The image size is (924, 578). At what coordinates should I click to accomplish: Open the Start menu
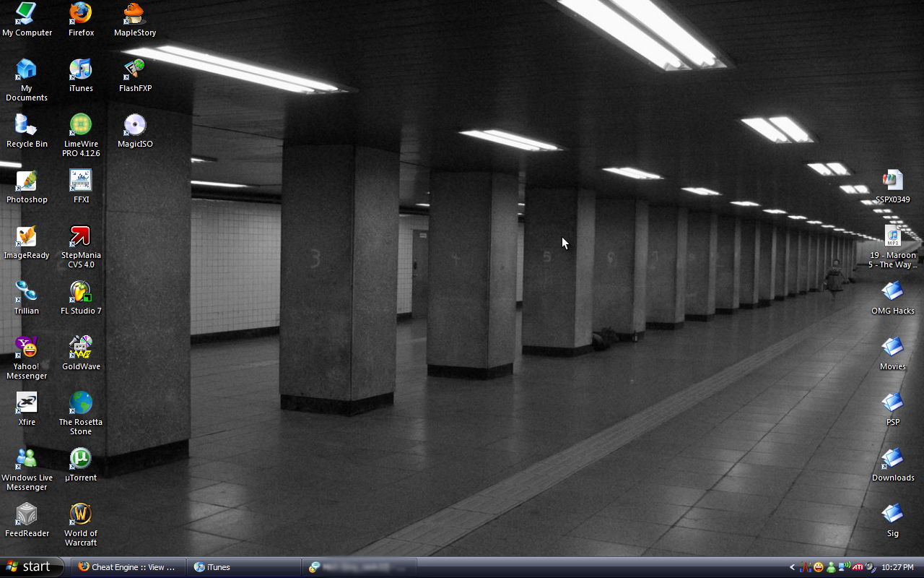tap(31, 567)
